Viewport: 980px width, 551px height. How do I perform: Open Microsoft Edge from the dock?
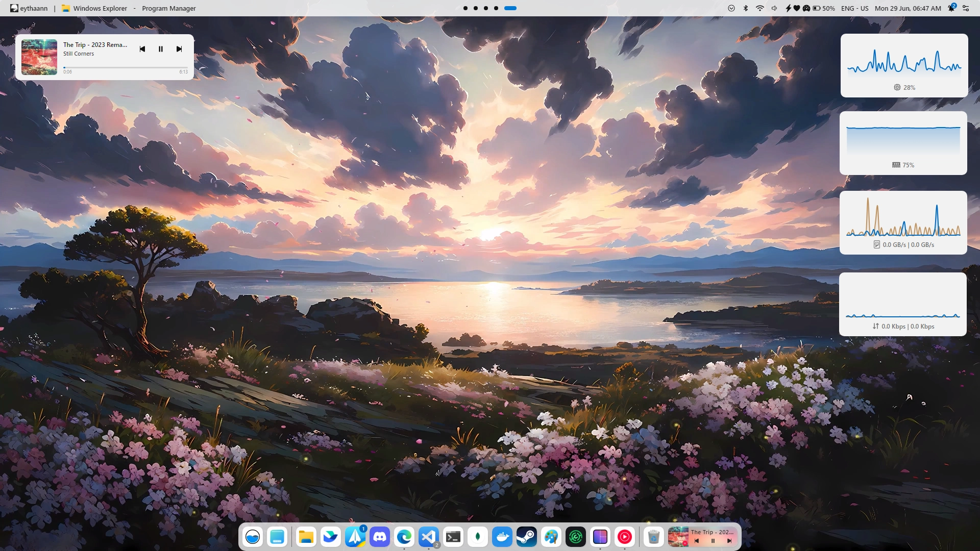[404, 537]
